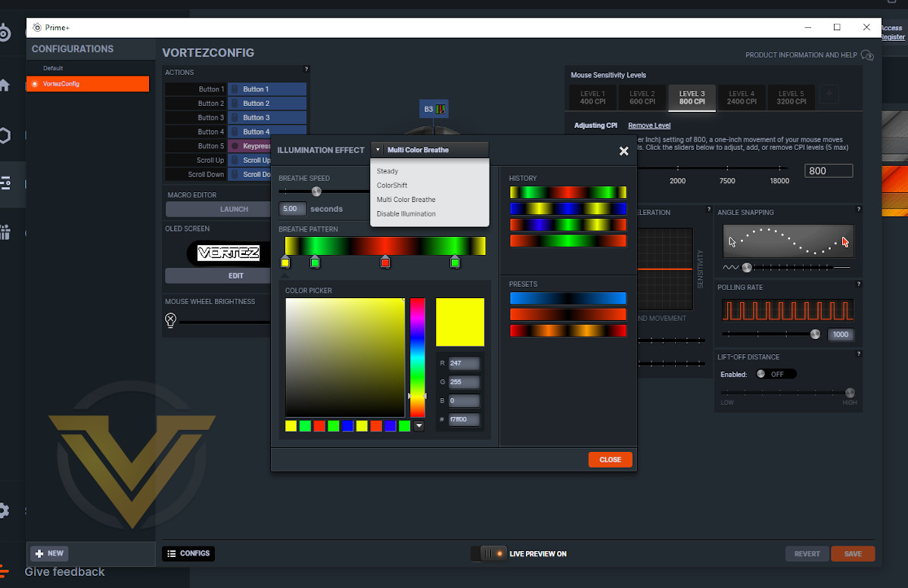Click the B3 mouse button marker

[434, 109]
